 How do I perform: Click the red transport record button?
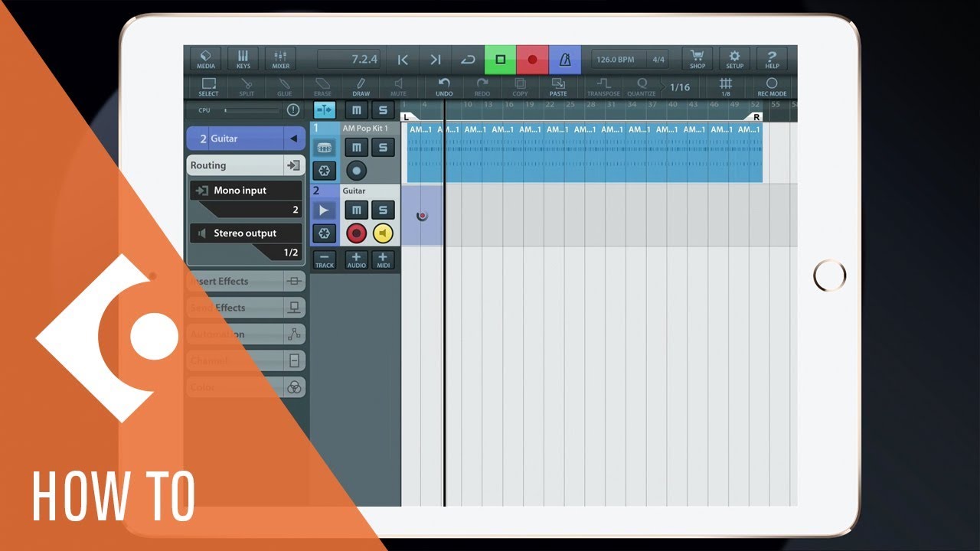pos(532,60)
